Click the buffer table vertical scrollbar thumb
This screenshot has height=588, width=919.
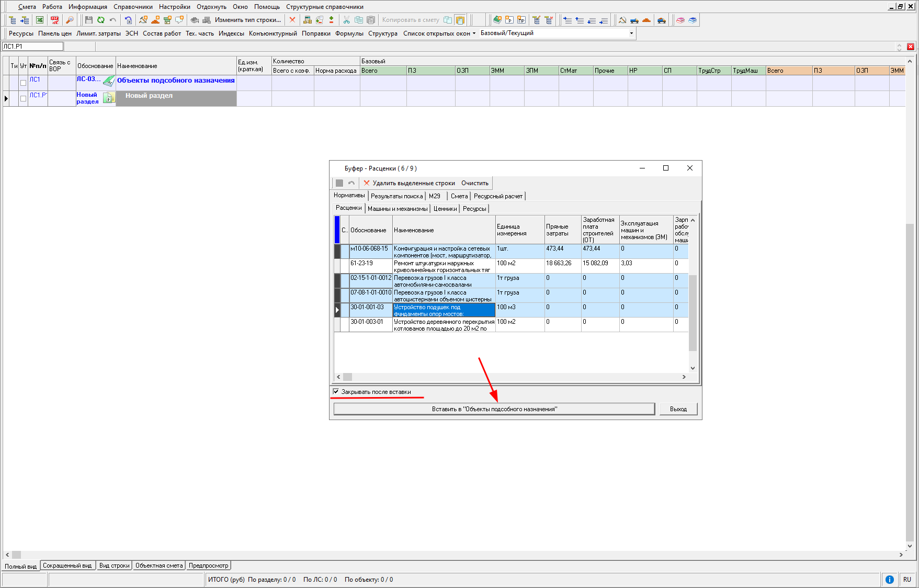coord(693,312)
